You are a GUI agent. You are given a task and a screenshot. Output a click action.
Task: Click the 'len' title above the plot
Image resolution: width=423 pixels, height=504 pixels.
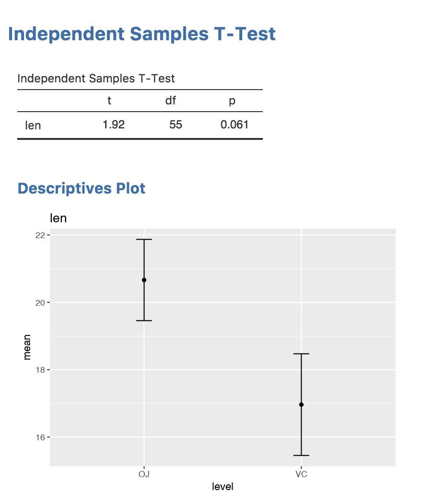59,218
